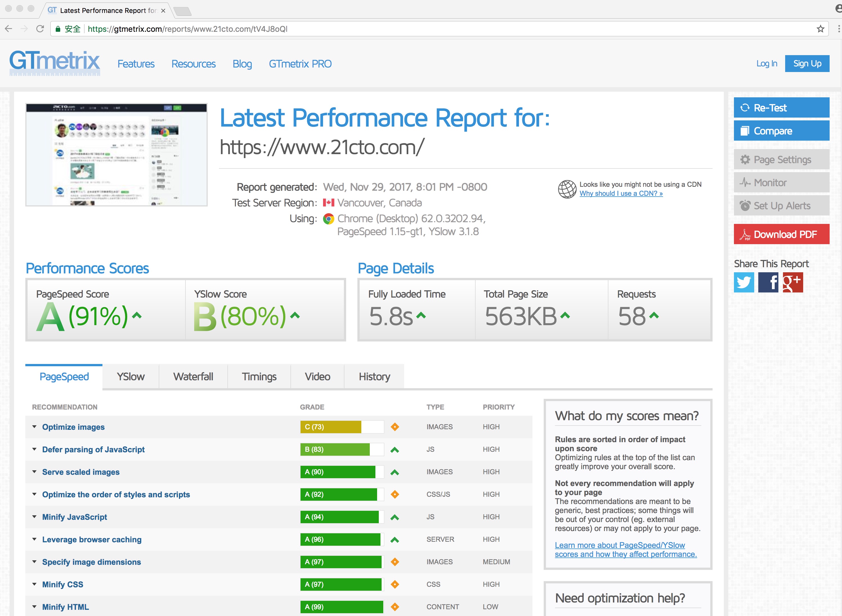Open GTmetrix PRO in navigation
This screenshot has height=616, width=842.
pos(300,64)
